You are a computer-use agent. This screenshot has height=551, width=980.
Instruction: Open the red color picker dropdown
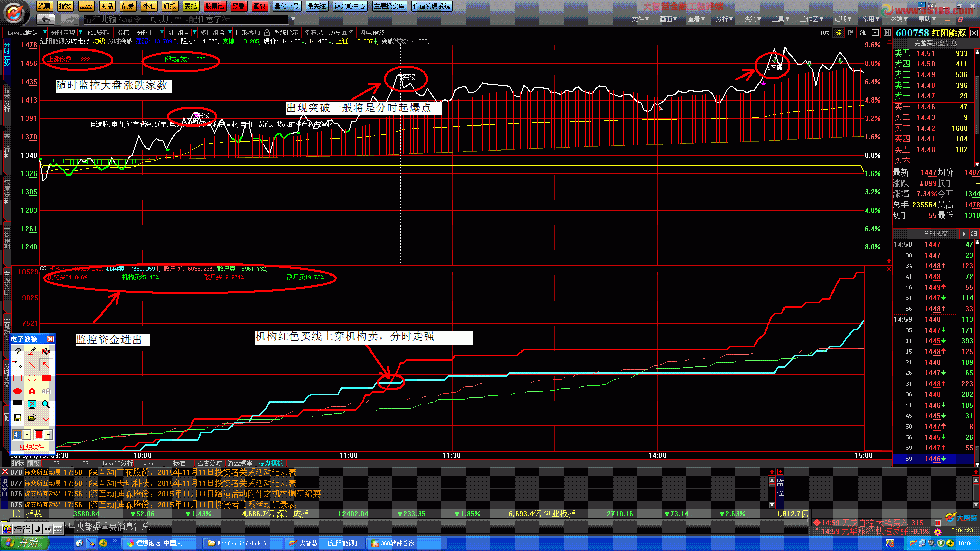[x=48, y=434]
